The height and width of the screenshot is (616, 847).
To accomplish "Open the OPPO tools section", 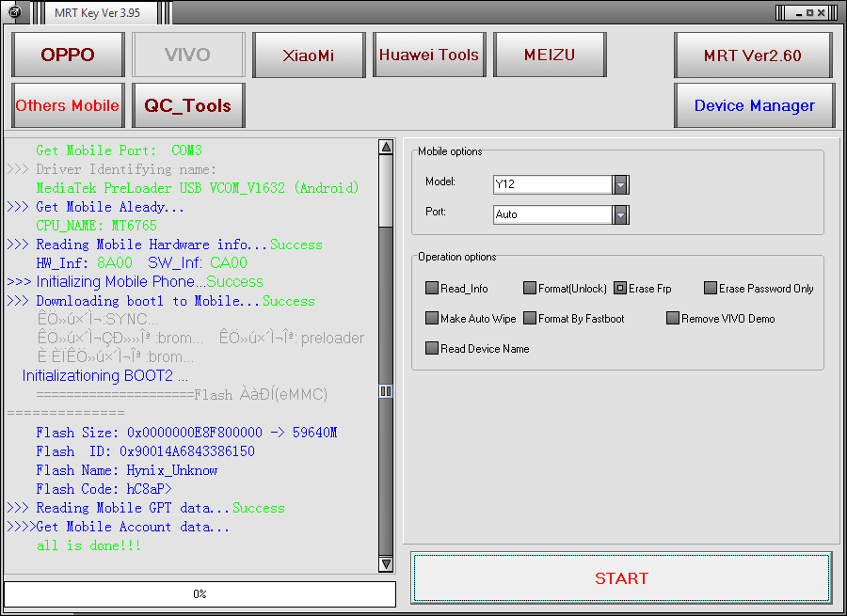I will [68, 55].
